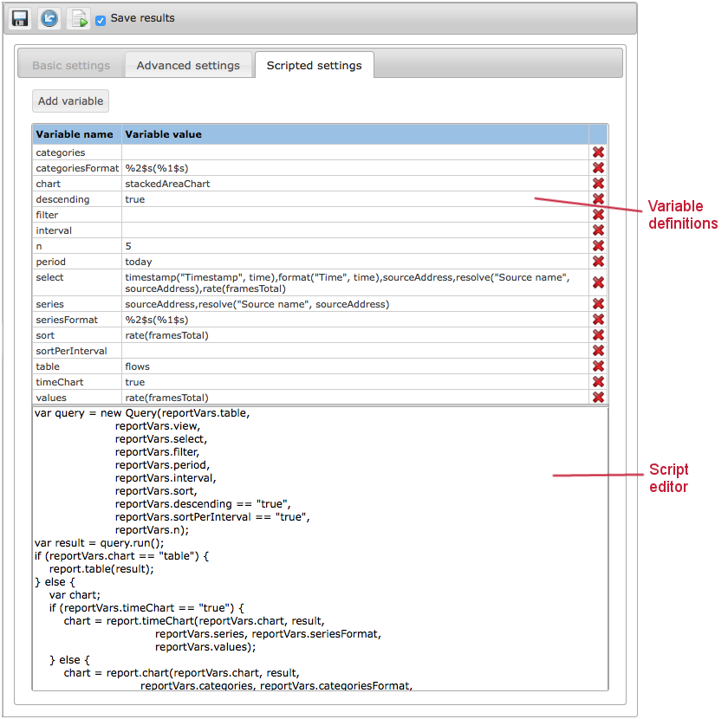This screenshot has height=719, width=728.
Task: Delete the chart variable
Action: pyautogui.click(x=599, y=184)
